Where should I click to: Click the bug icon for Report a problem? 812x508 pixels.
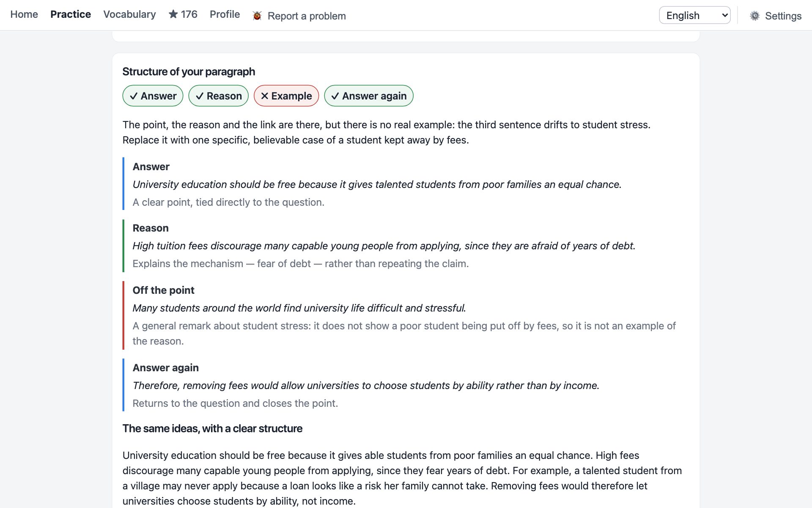257,16
